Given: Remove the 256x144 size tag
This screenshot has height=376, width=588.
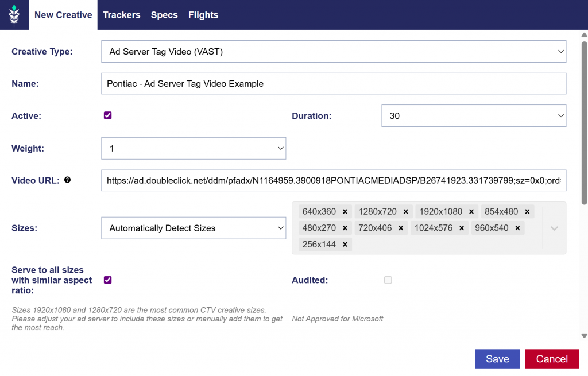Looking at the screenshot, I should click(x=345, y=245).
